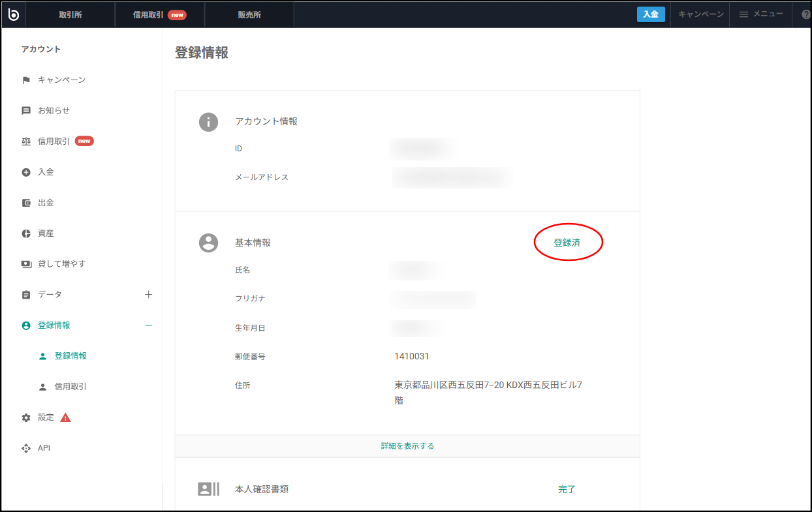Viewport: 812px width, 512px height.
Task: Click the postal code value 1410031
Action: tap(411, 356)
